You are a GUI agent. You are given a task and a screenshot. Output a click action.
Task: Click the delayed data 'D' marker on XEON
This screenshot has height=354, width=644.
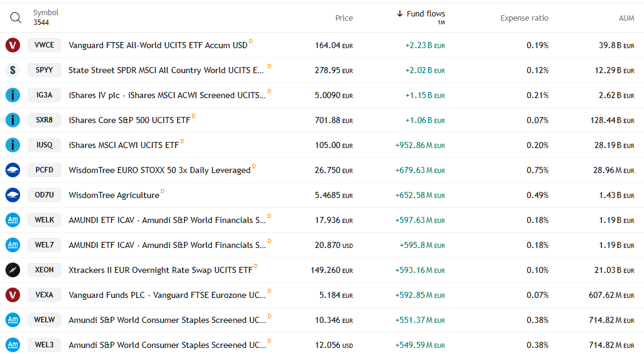(256, 266)
